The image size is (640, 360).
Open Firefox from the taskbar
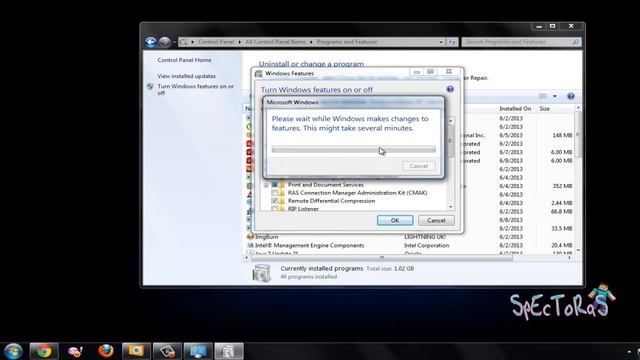106,351
